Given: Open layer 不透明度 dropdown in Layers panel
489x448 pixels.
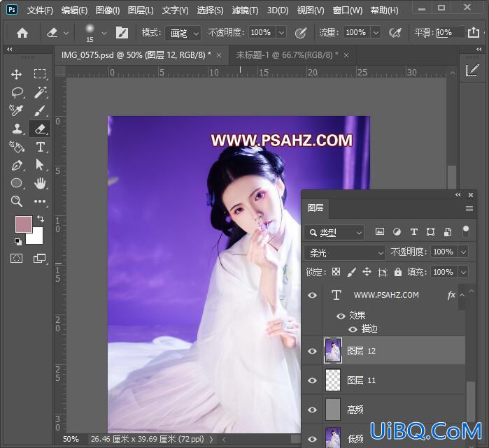Looking at the screenshot, I should point(463,252).
